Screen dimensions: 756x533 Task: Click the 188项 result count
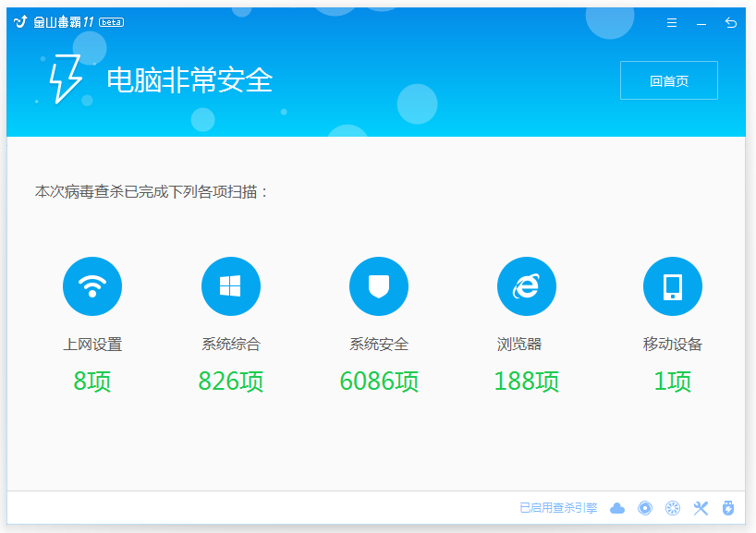(527, 382)
